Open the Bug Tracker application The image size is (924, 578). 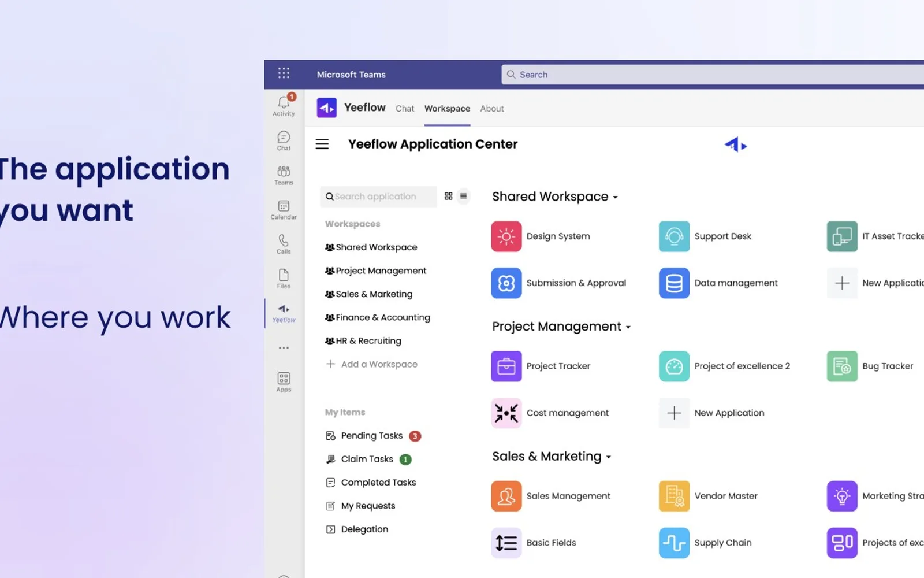coord(870,366)
